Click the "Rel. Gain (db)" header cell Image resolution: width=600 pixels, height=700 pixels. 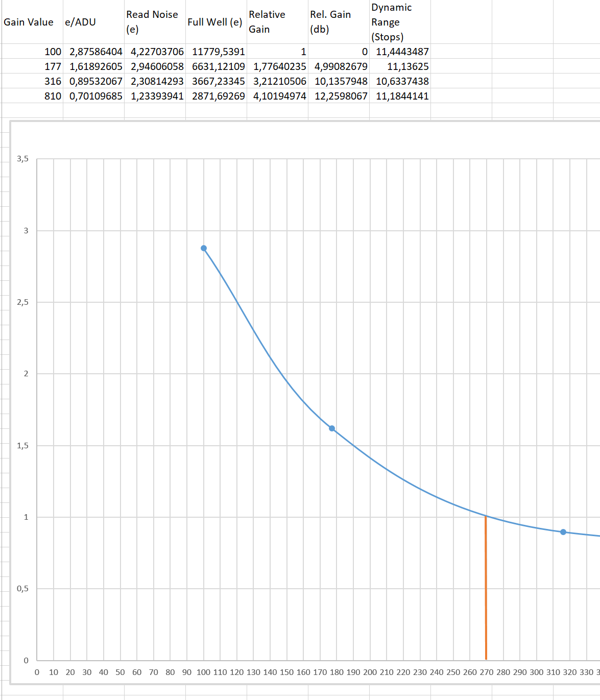pos(330,22)
